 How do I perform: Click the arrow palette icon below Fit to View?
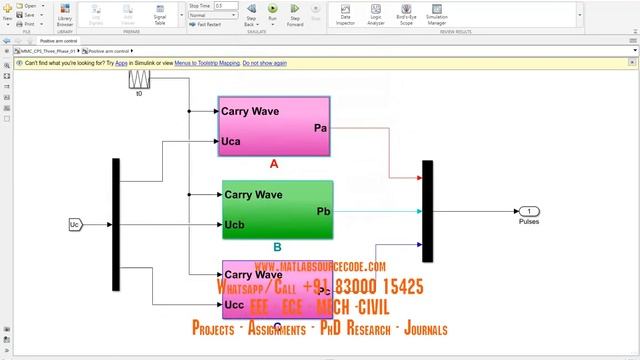pyautogui.click(x=7, y=87)
